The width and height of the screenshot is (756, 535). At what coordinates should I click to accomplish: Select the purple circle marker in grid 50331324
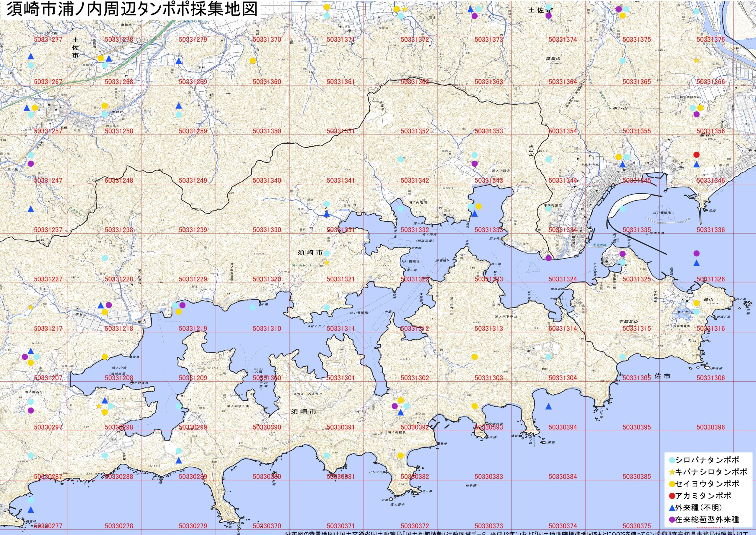click(549, 258)
